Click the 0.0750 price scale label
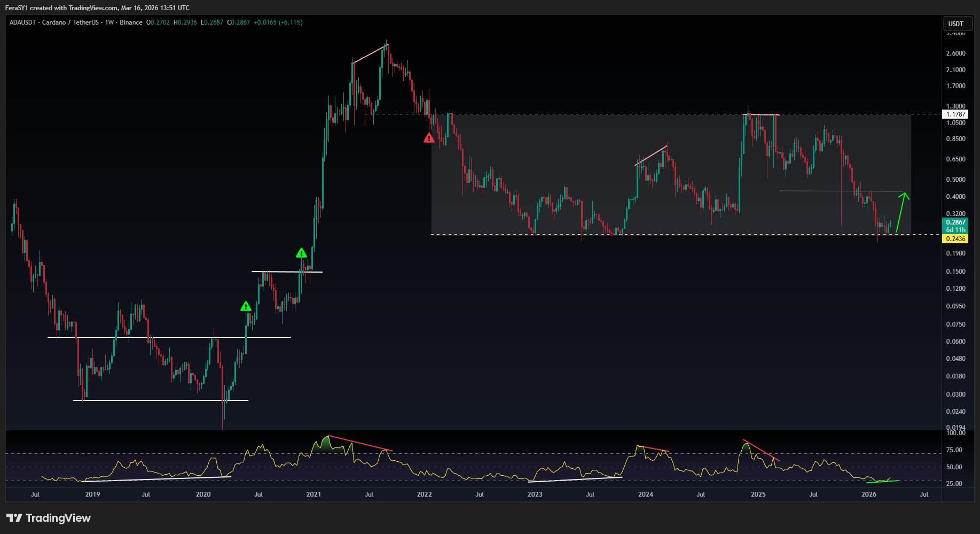This screenshot has height=534, width=980. 956,324
